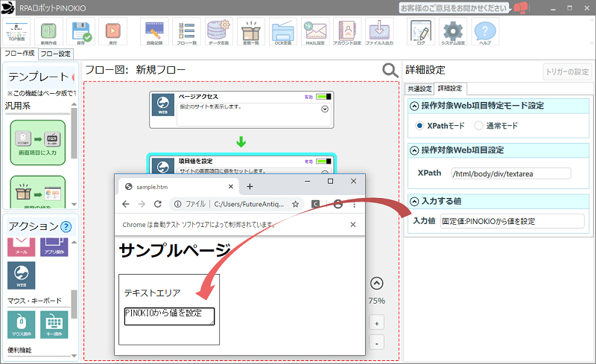Collapse 操作対象Web項目設定 section

[414, 150]
